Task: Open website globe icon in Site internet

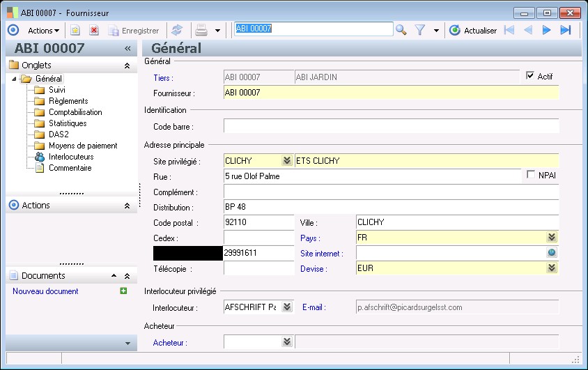Action: 551,253
